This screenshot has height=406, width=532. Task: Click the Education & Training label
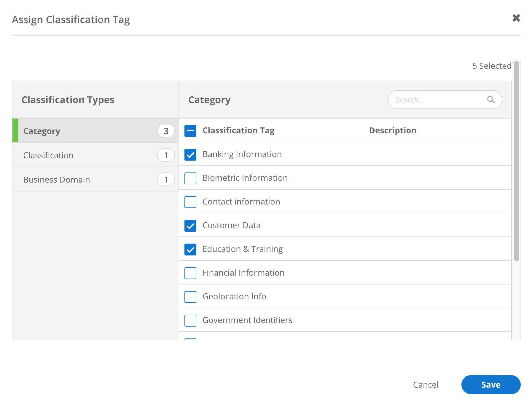pos(243,249)
